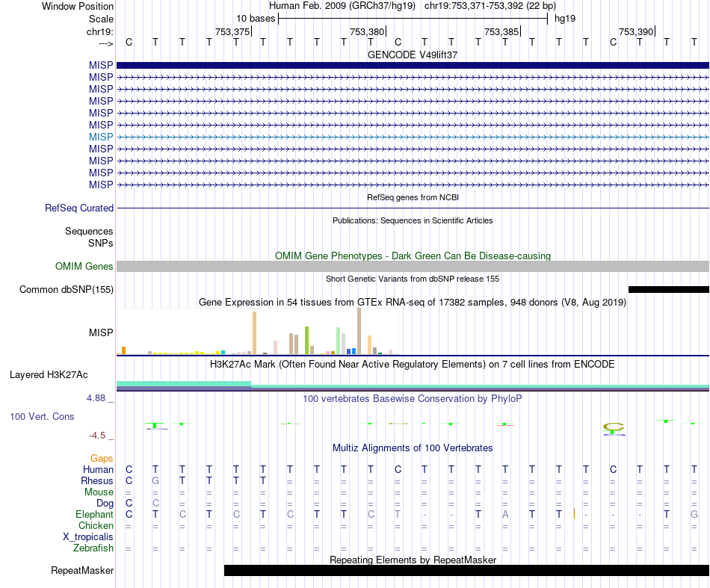Image resolution: width=710 pixels, height=588 pixels.
Task: Open Short Genetic Variants from dbSNP title
Action: [413, 279]
